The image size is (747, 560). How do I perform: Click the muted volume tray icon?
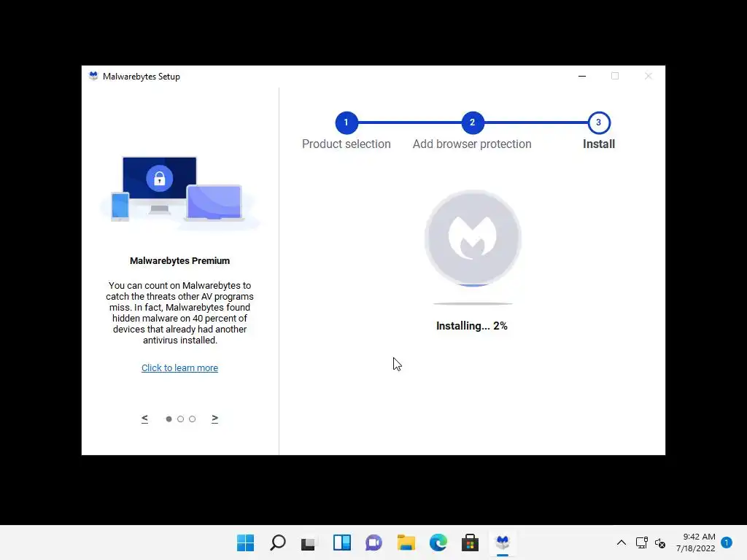click(660, 542)
